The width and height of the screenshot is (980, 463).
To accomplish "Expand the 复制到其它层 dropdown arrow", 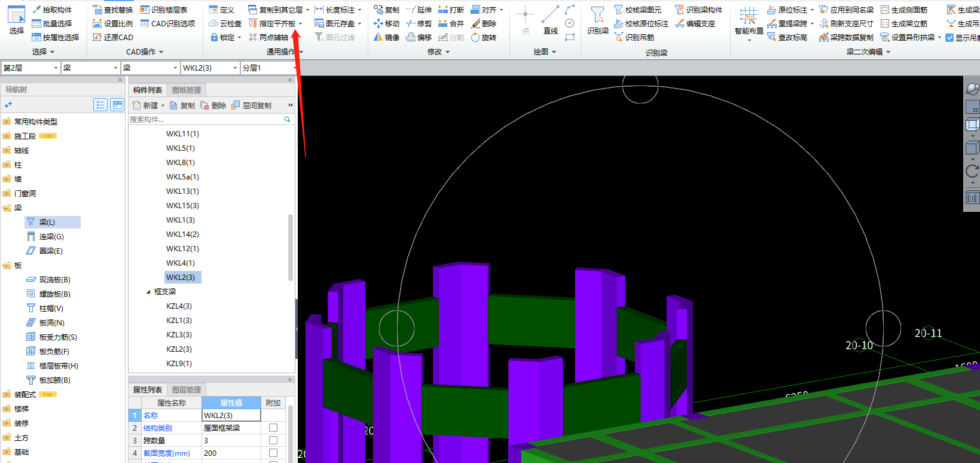I will (307, 10).
